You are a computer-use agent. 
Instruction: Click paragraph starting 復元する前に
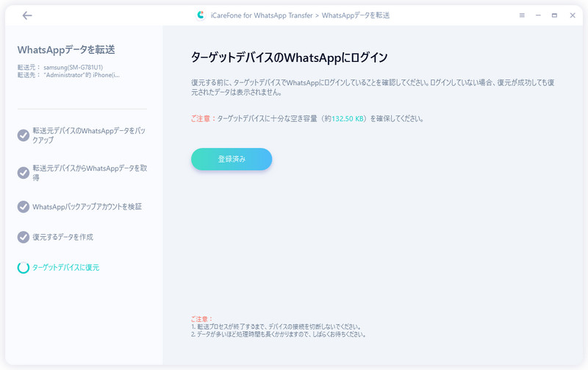coord(373,88)
